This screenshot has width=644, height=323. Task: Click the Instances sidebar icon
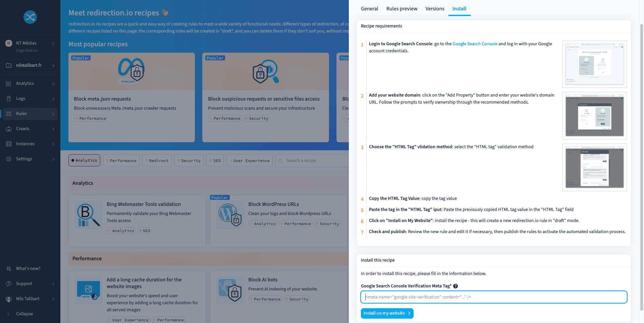[x=9, y=144]
